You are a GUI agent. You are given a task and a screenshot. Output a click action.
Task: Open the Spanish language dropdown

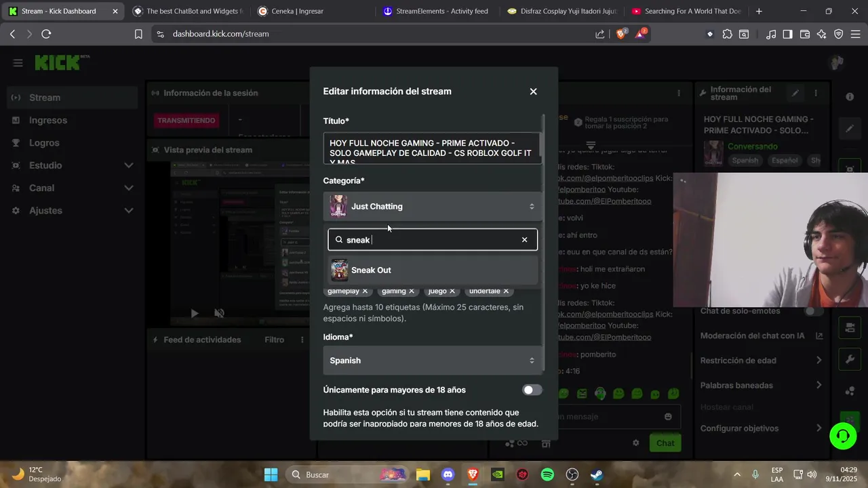click(x=433, y=361)
